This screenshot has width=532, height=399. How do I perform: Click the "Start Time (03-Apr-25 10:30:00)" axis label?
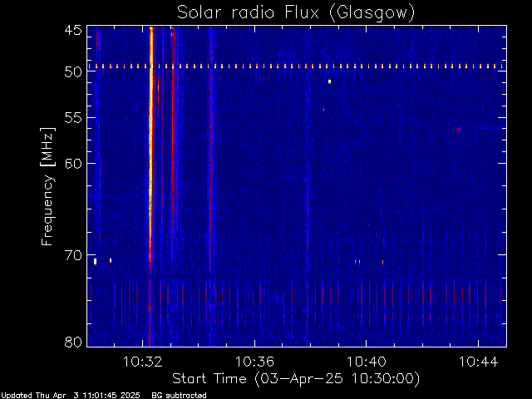point(296,379)
